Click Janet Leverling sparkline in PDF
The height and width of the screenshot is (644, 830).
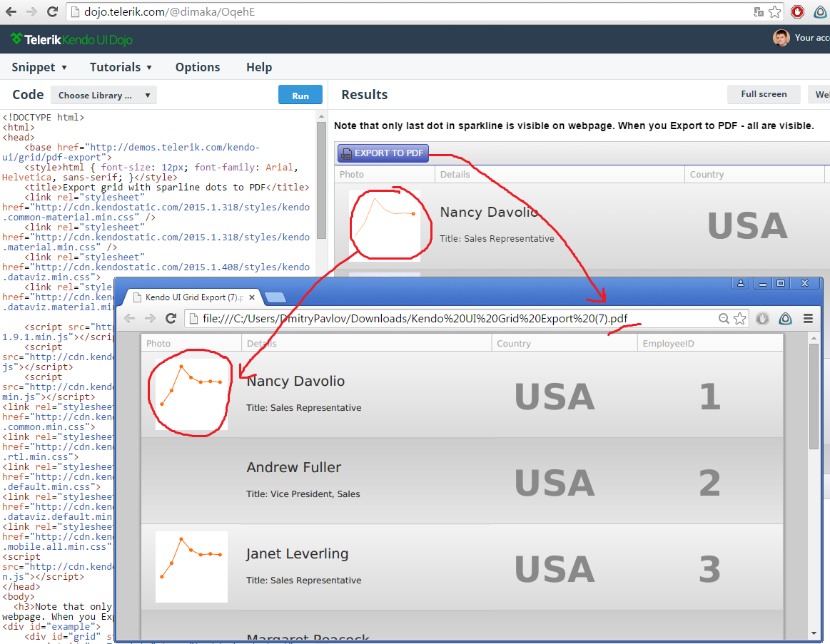tap(191, 567)
